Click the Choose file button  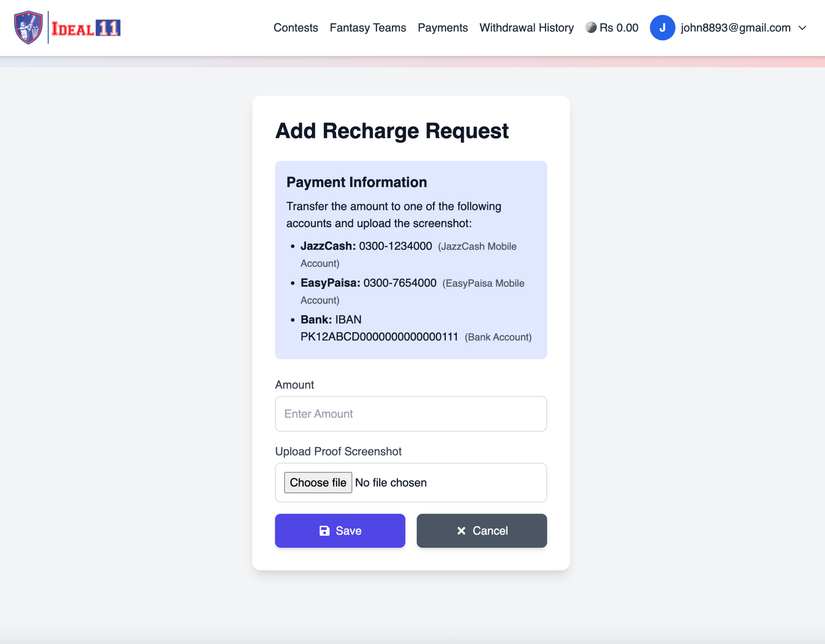point(318,482)
